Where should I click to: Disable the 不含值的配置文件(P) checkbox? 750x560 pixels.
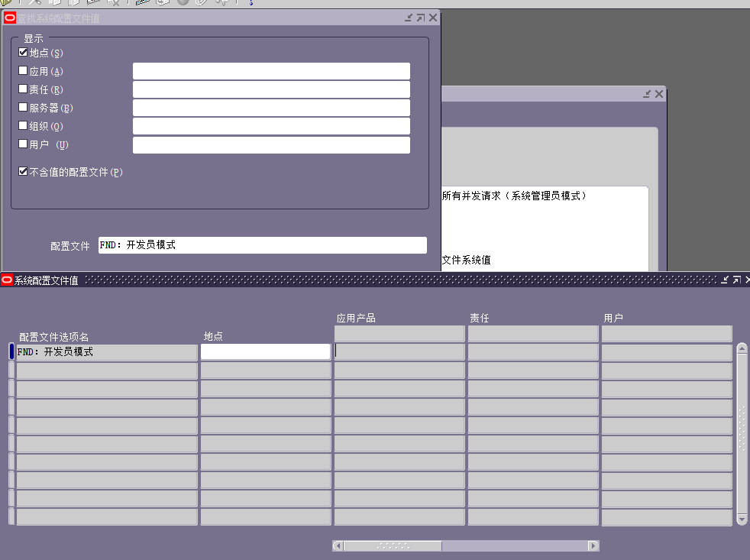coord(22,171)
